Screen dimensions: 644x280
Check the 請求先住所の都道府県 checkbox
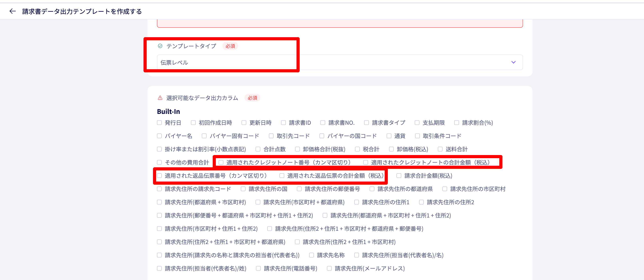[372, 189]
